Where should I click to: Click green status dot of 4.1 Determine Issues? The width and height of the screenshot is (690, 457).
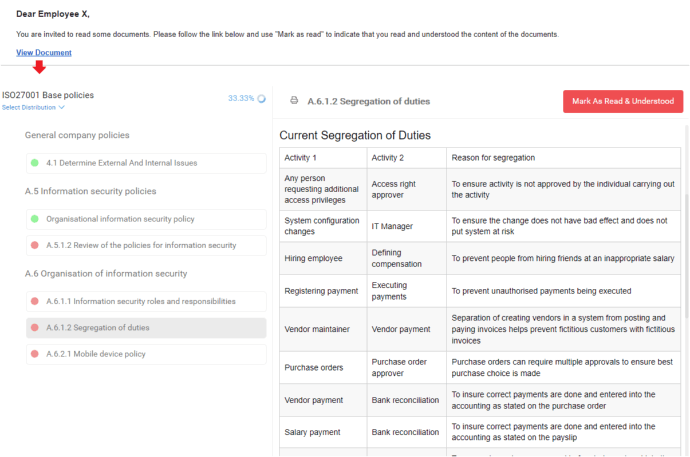click(35, 162)
